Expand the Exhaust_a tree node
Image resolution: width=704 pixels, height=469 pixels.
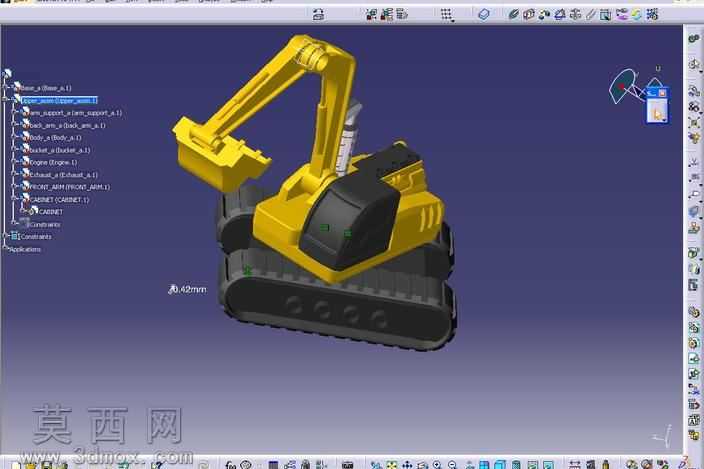click(x=15, y=174)
